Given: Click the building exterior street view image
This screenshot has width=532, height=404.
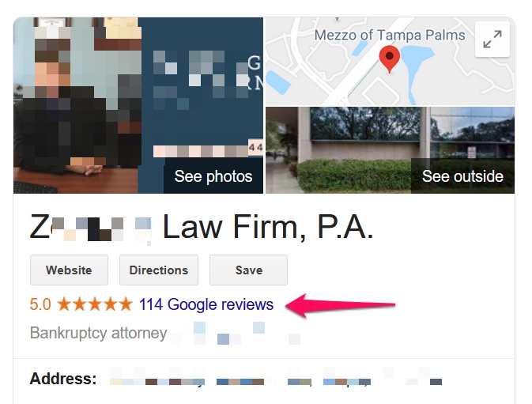Looking at the screenshot, I should pos(390,150).
